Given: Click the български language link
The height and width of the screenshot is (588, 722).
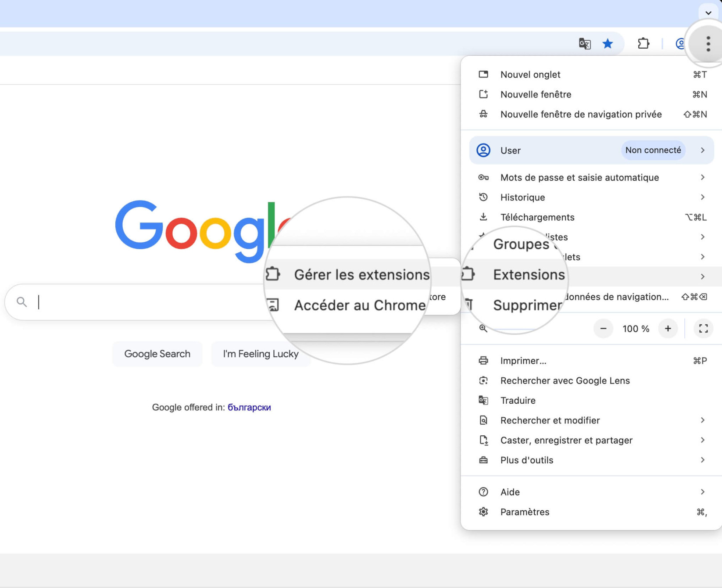Looking at the screenshot, I should tap(249, 407).
